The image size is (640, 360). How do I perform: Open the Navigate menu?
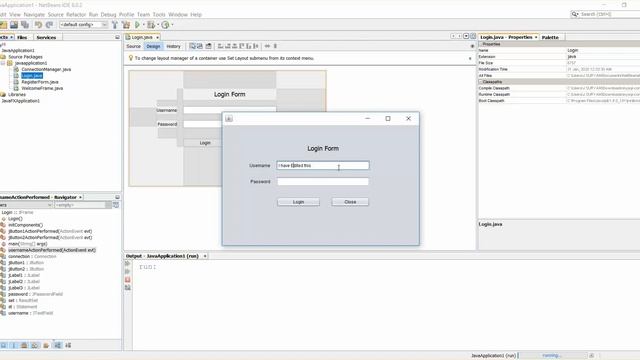point(34,14)
